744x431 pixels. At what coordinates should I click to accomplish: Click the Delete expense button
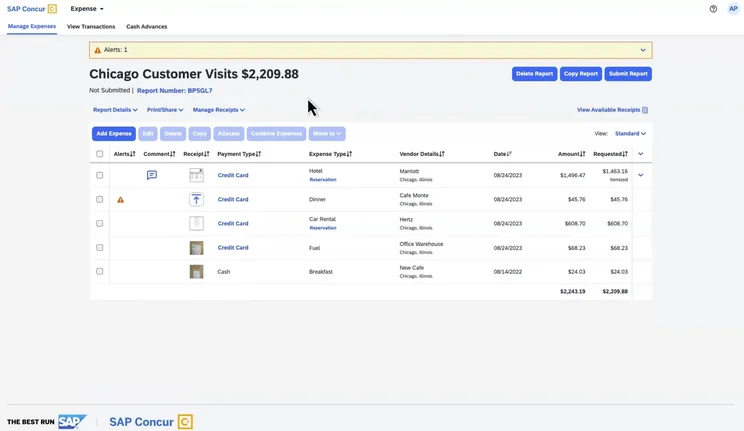coord(173,133)
